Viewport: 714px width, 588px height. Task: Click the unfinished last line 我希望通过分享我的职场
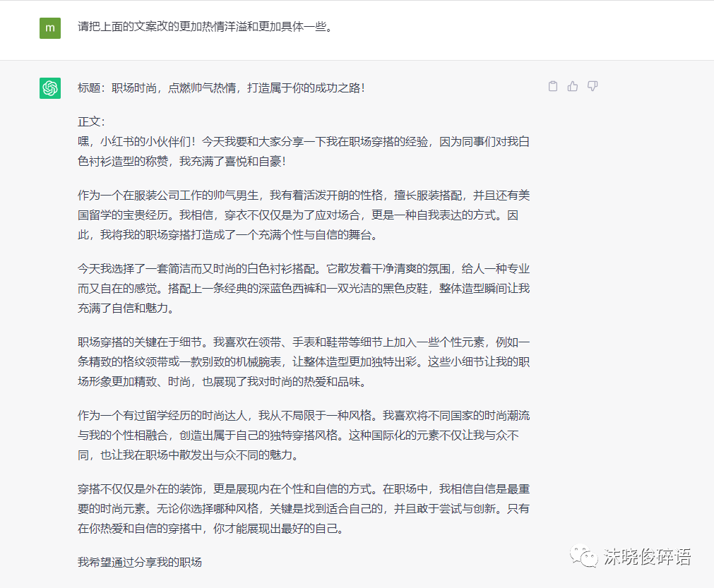tap(140, 562)
